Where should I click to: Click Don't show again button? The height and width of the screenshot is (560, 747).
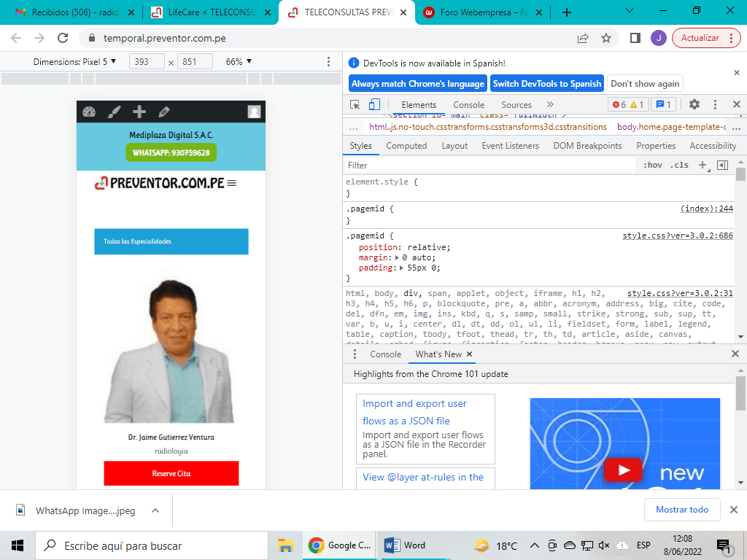point(645,84)
